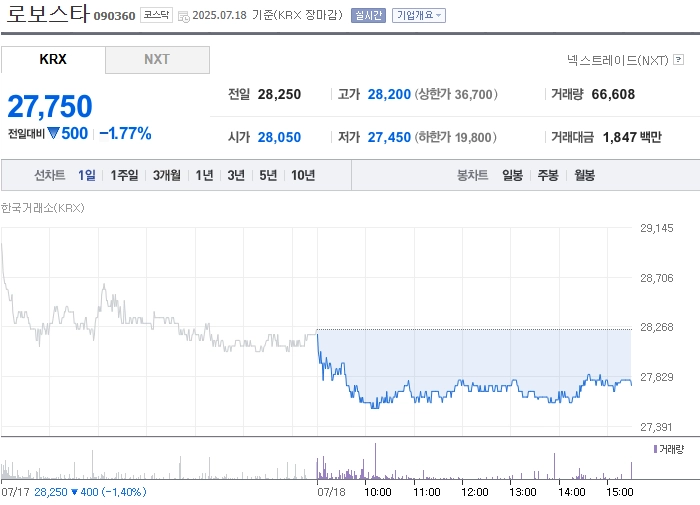700x505 pixels.
Task: Open the 넥스트레이드(NXT) link
Action: [x=618, y=60]
